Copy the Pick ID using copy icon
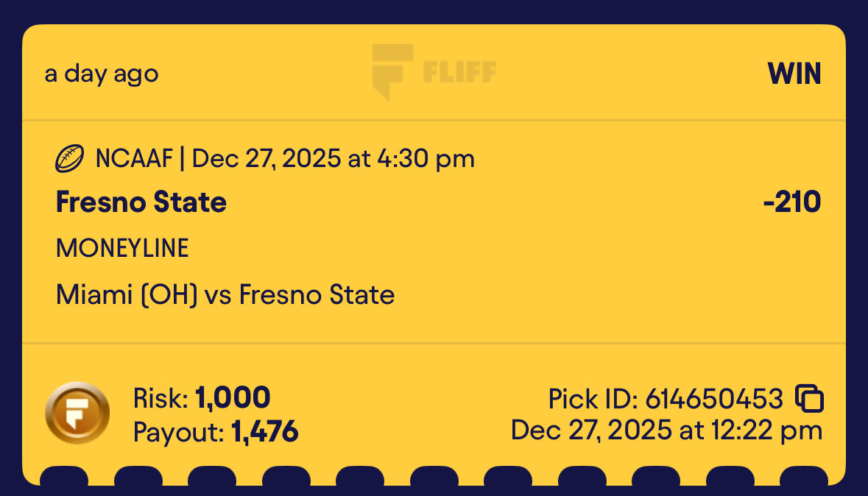Viewport: 868px width, 496px height. click(809, 398)
